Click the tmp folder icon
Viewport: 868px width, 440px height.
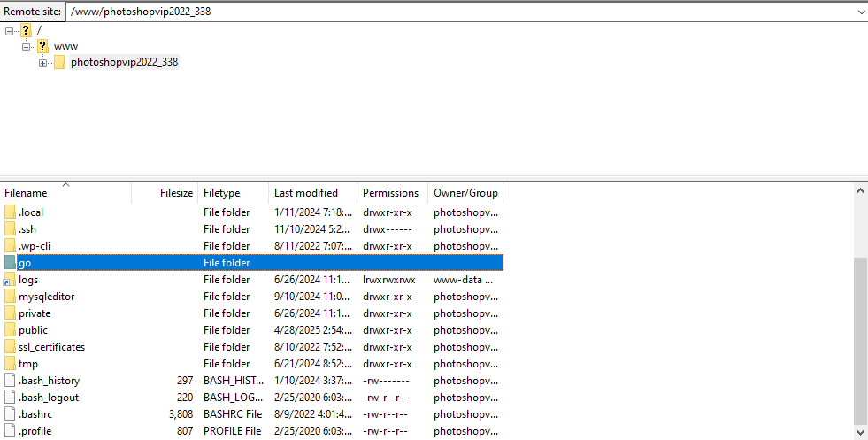point(10,364)
